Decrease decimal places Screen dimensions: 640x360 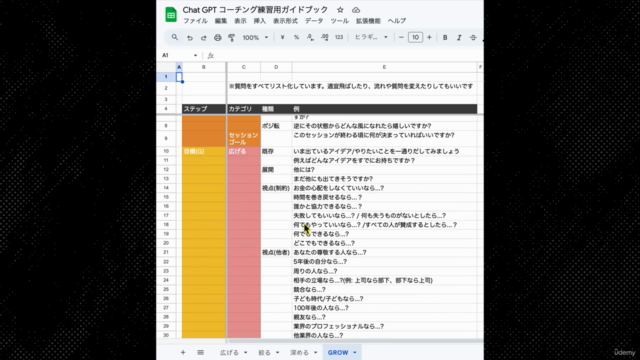(x=310, y=37)
